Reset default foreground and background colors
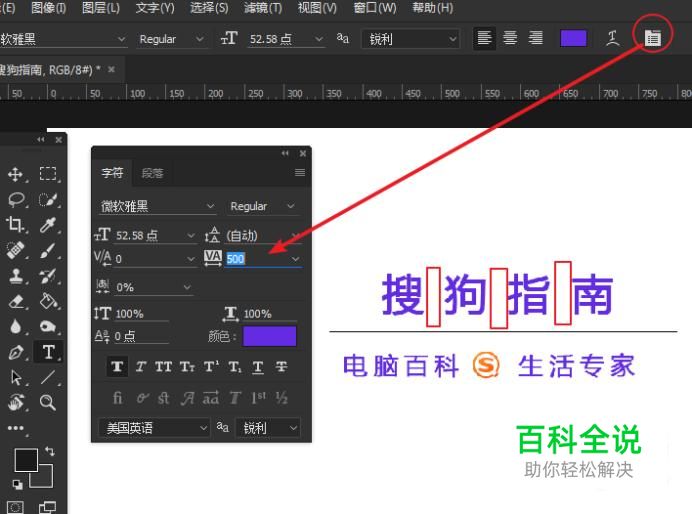 18,484
